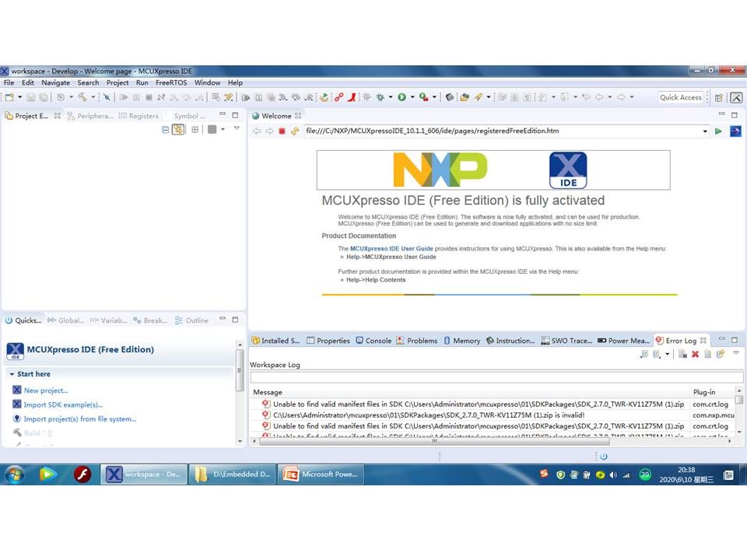
Task: Open the MCUXpresso IDE User Guide link
Action: (x=391, y=249)
